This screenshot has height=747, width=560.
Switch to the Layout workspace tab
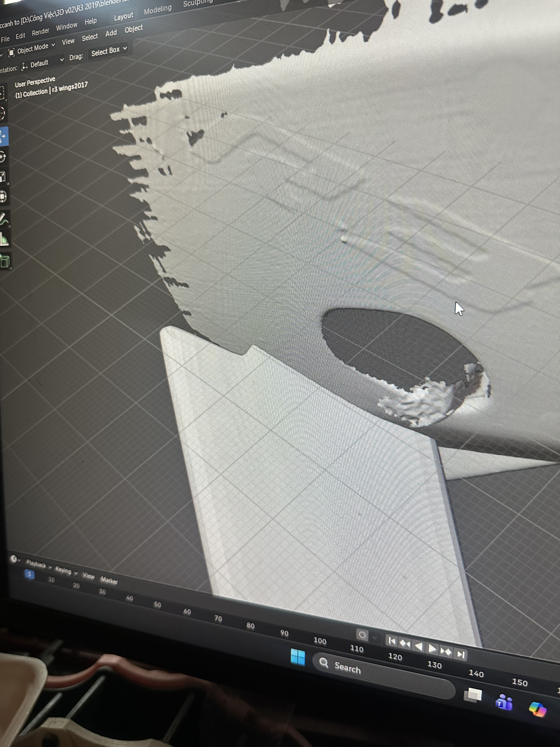(124, 16)
